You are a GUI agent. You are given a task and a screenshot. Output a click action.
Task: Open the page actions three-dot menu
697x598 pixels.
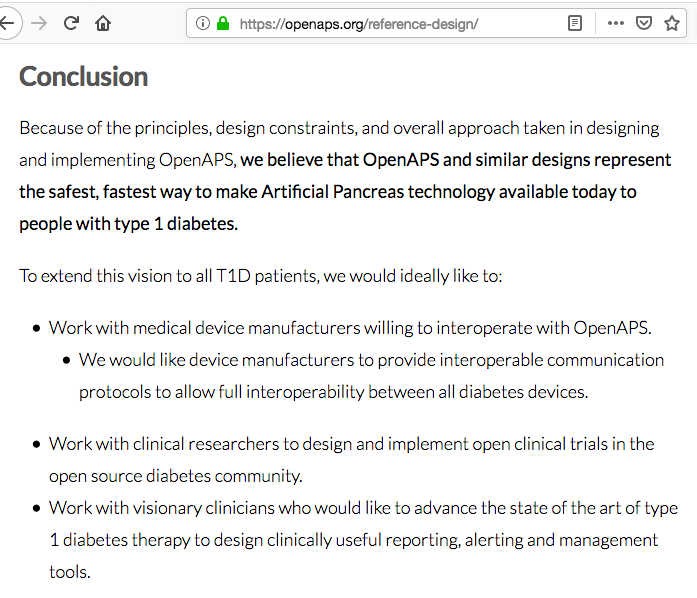click(616, 23)
